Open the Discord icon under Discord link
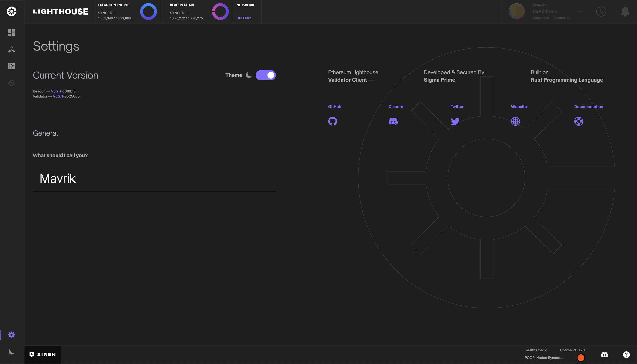Viewport: 637px width, 364px height. click(393, 122)
